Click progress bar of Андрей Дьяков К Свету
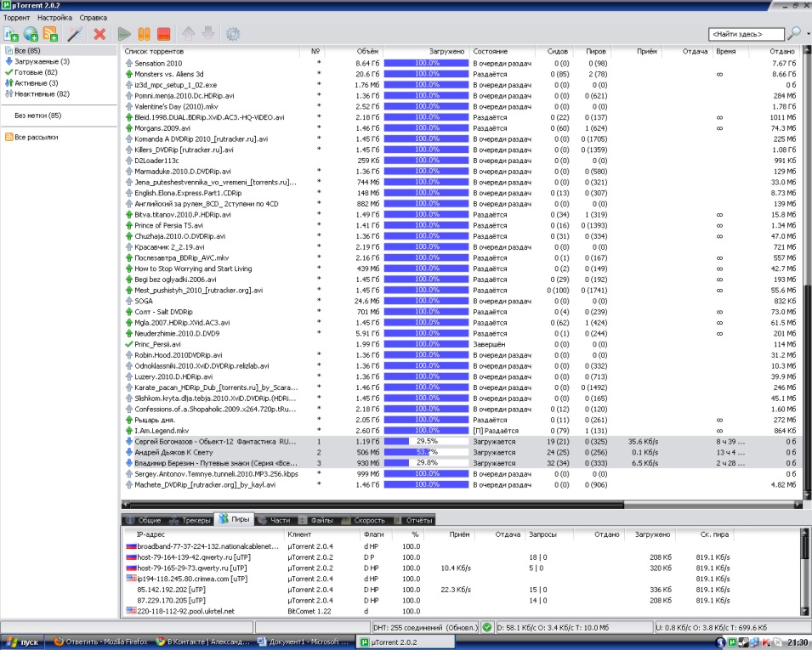 coord(426,452)
